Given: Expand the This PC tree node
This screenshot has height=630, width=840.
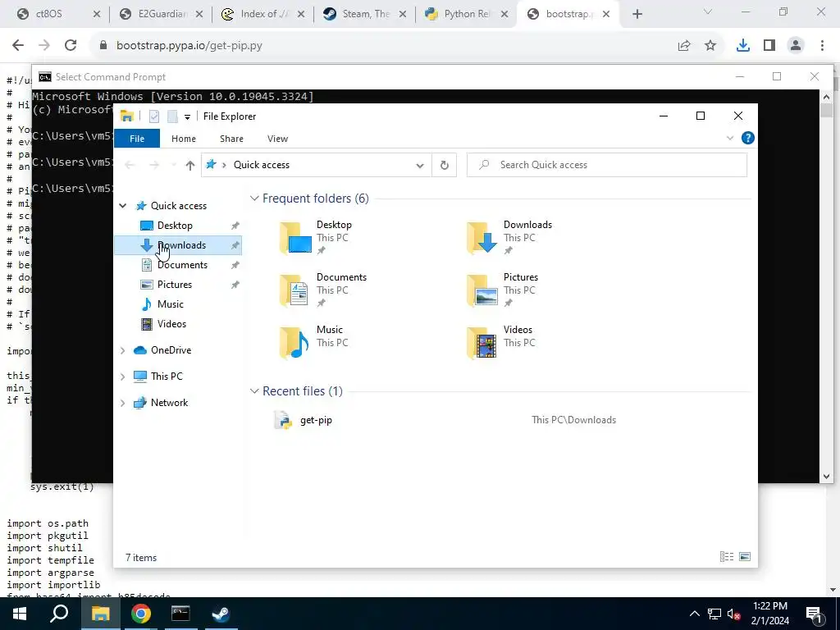Looking at the screenshot, I should click(123, 377).
